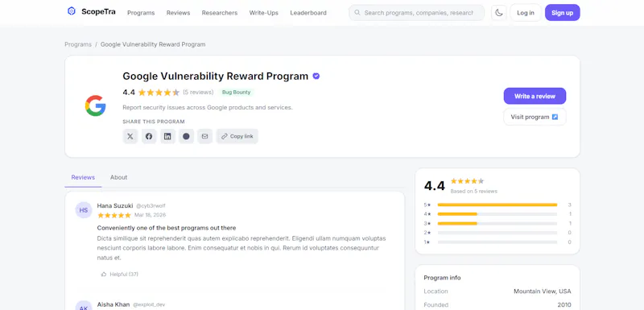Focus the search programs input field
Image resolution: width=644 pixels, height=310 pixels.
[x=416, y=13]
